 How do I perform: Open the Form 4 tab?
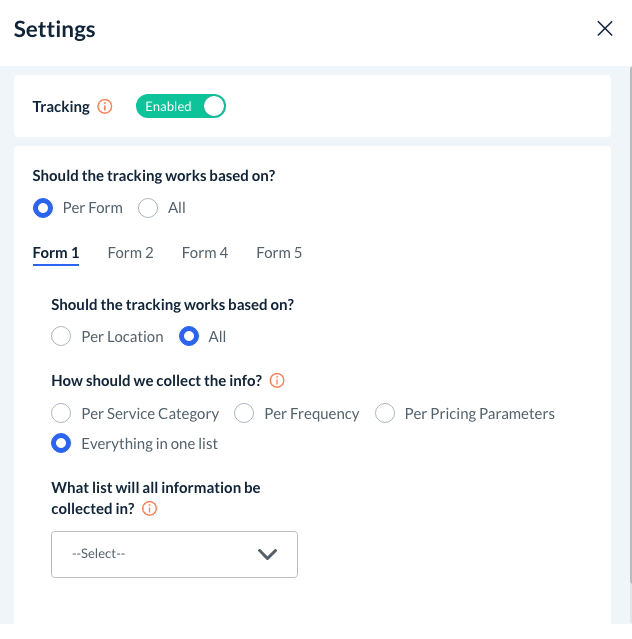(x=205, y=253)
